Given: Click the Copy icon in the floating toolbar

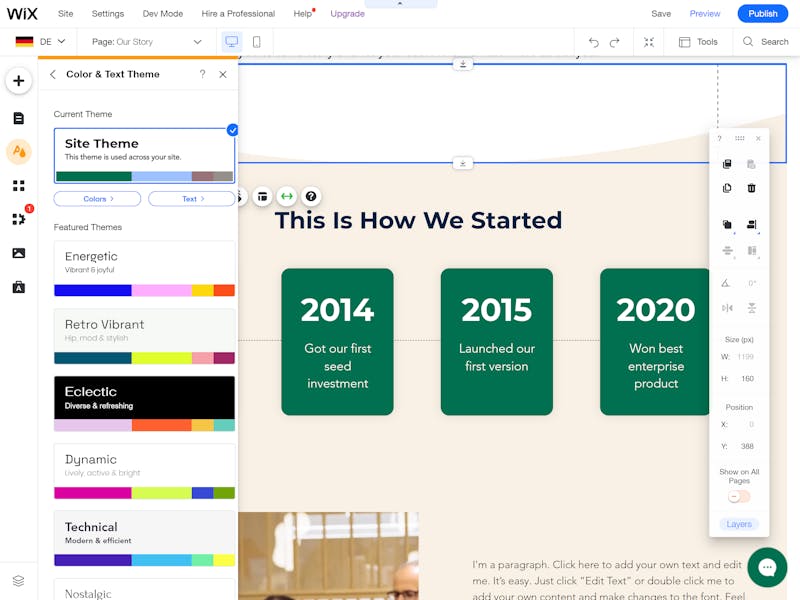Looking at the screenshot, I should coord(727,164).
